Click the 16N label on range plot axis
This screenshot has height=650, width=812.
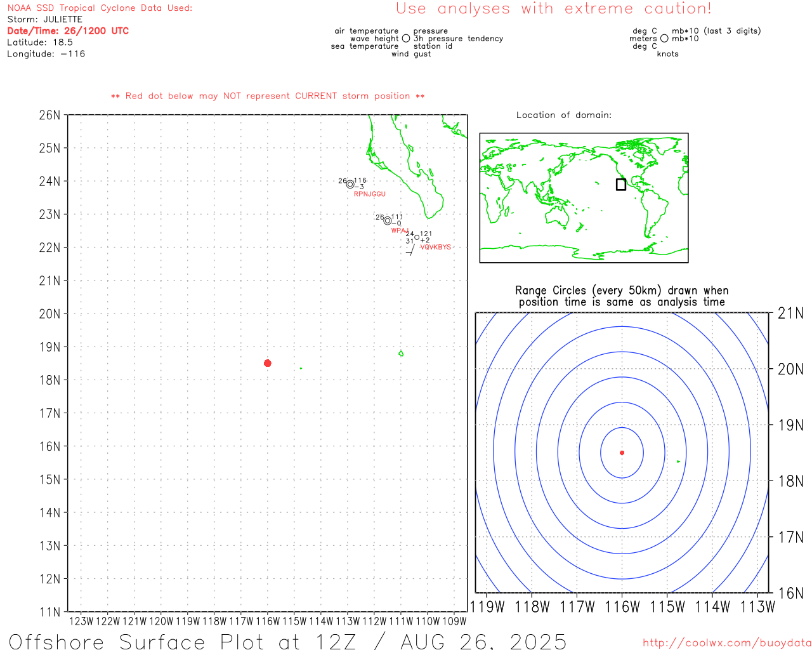click(x=790, y=593)
